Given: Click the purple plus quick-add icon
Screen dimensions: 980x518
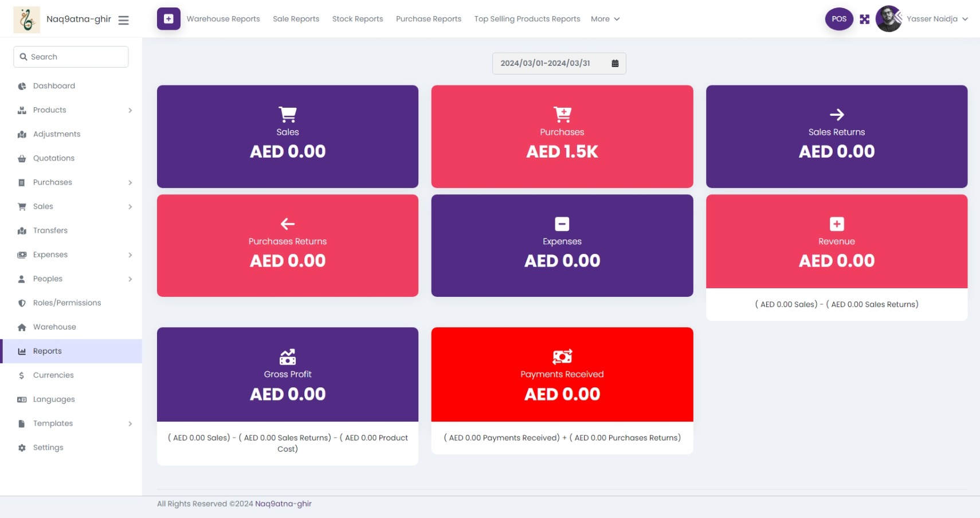Looking at the screenshot, I should pyautogui.click(x=168, y=19).
